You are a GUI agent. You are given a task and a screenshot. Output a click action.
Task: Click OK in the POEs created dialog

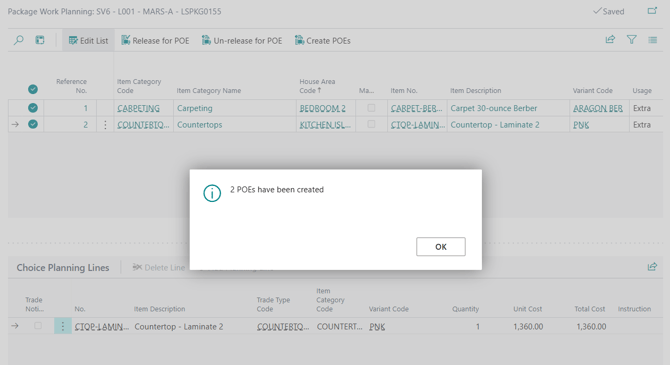(x=441, y=247)
